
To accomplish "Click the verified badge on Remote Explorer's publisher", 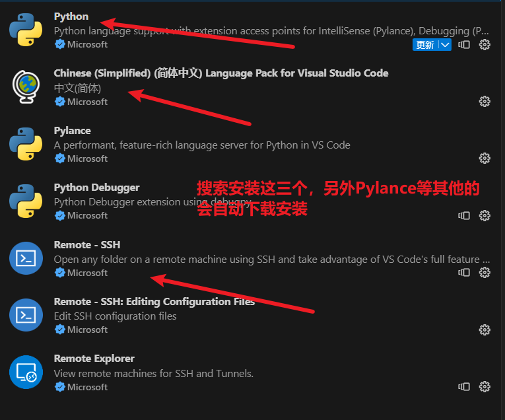I will [x=60, y=387].
